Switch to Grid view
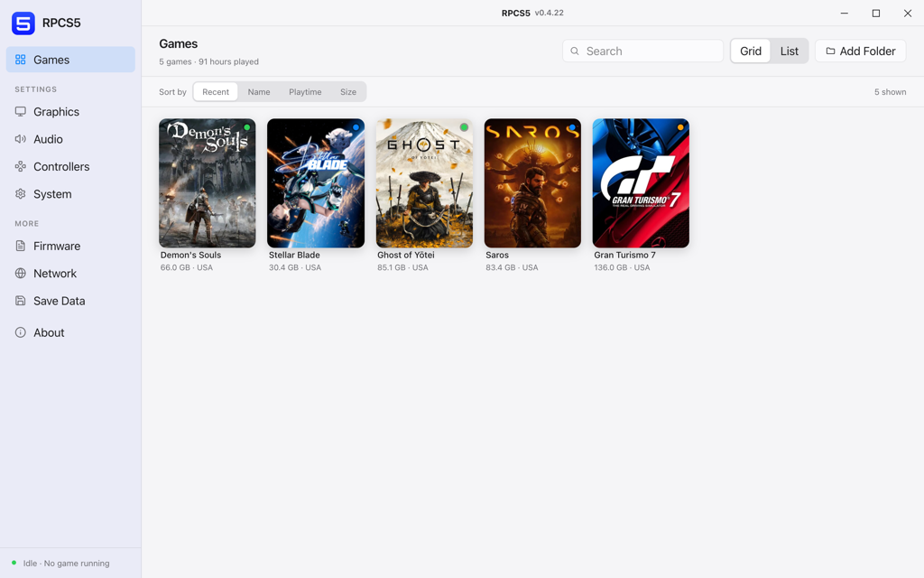The width and height of the screenshot is (924, 578). coord(751,51)
